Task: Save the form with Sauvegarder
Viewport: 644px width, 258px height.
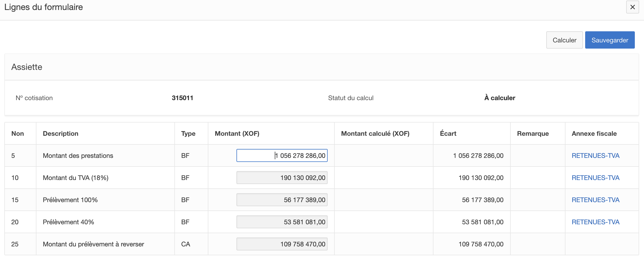Action: pyautogui.click(x=609, y=40)
